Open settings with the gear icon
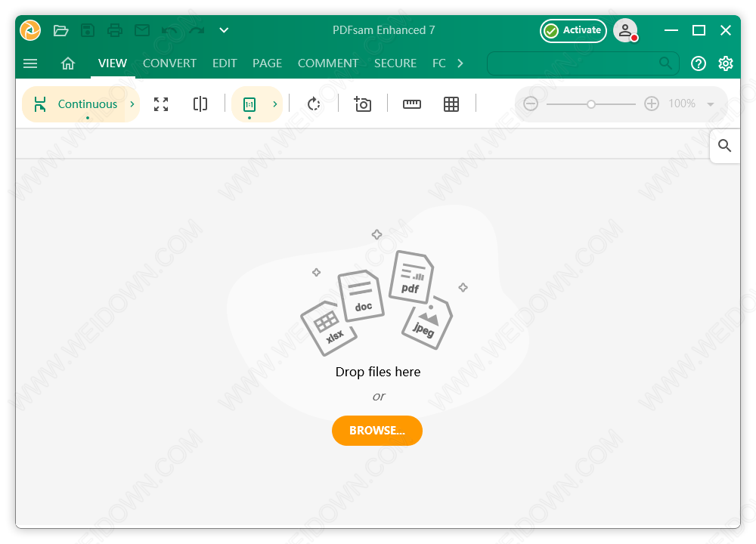The width and height of the screenshot is (756, 544). click(x=726, y=63)
